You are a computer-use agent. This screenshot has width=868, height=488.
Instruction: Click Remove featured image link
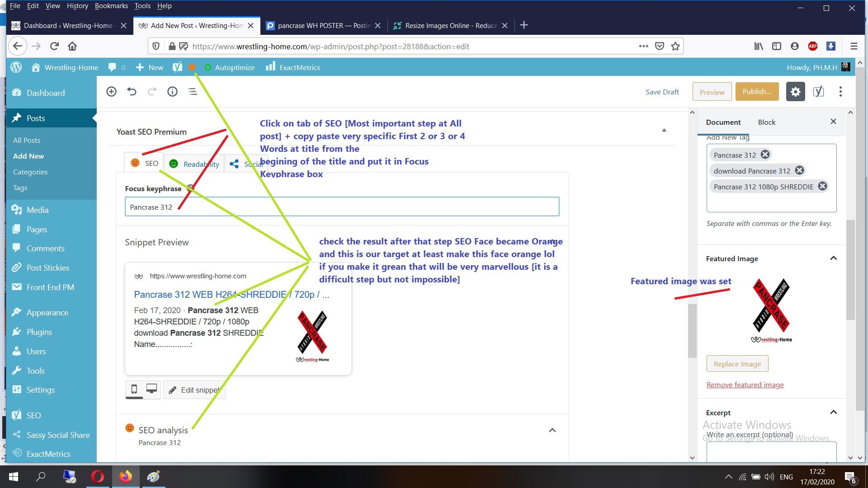click(745, 385)
